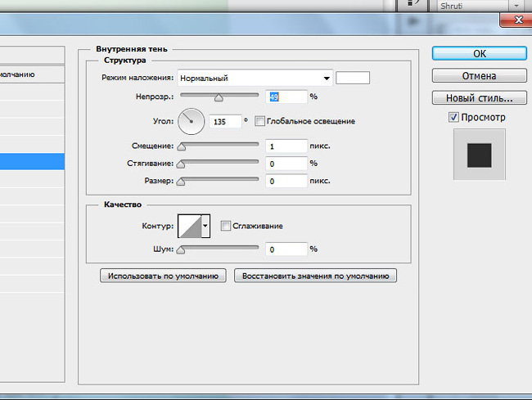This screenshot has height=400, width=532.
Task: Click the angle dial control
Action: point(191,121)
